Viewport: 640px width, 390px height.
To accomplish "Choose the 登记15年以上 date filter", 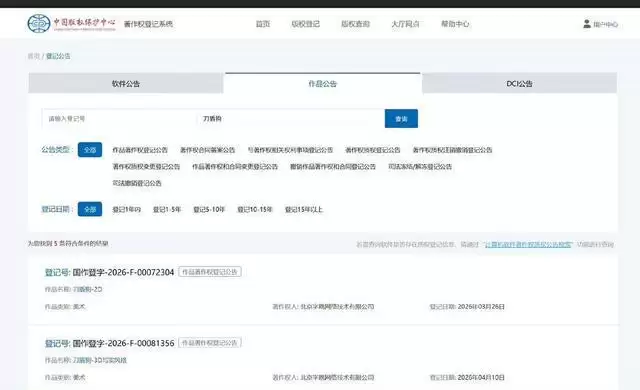I will coord(304,210).
